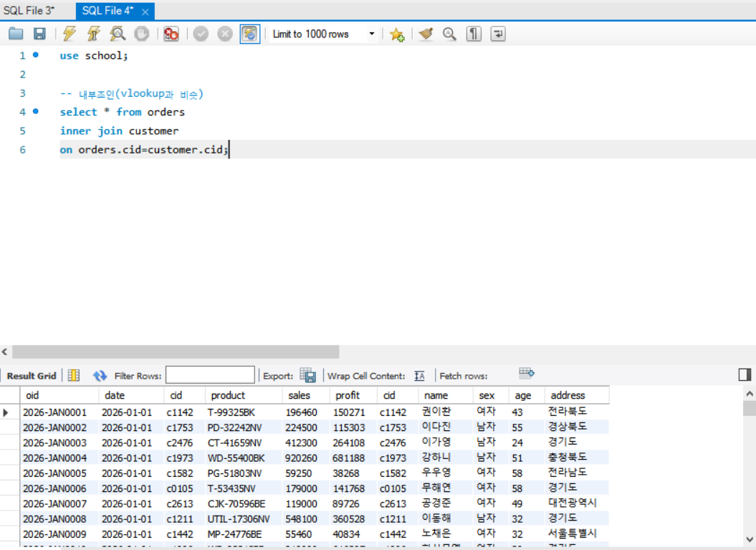Run Explain plan with the magnifier lightning icon

[x=117, y=34]
